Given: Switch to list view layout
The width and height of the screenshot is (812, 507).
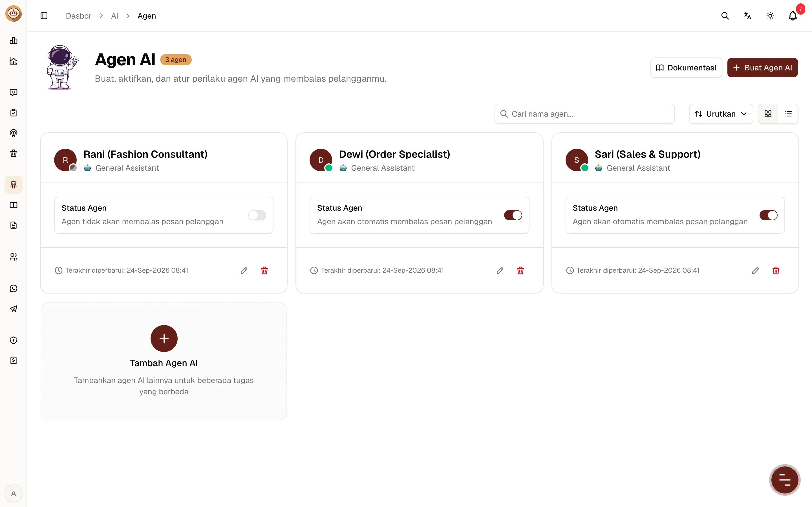Looking at the screenshot, I should click(788, 114).
